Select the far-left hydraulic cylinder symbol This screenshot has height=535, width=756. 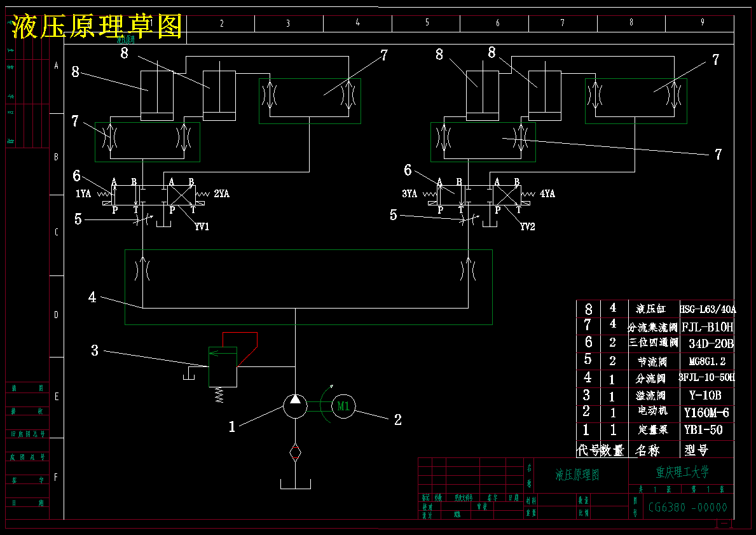tap(156, 95)
